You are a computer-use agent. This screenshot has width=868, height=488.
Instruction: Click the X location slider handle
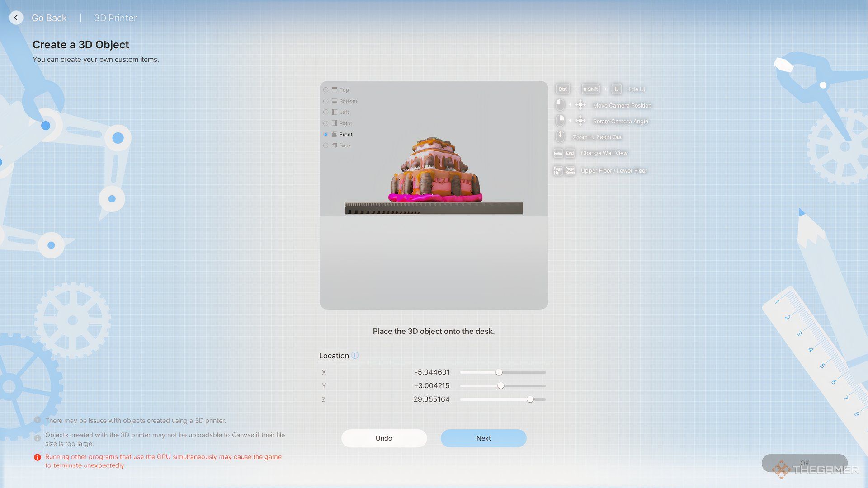pos(499,372)
